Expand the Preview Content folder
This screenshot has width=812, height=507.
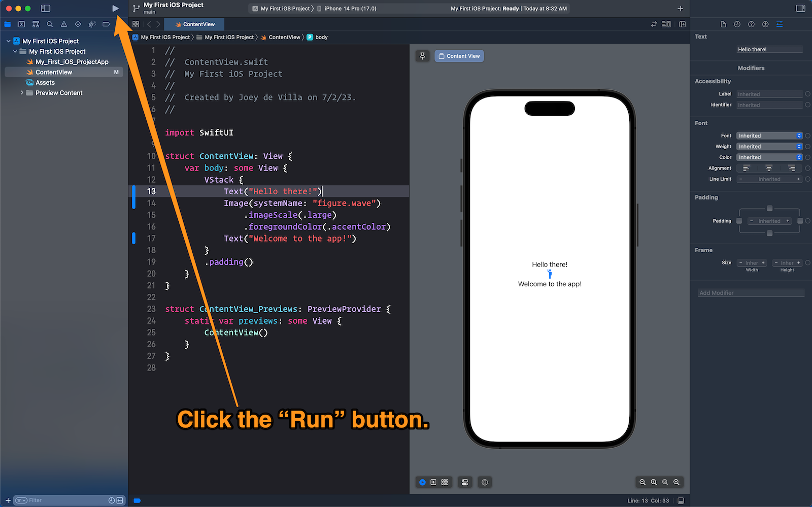(22, 93)
